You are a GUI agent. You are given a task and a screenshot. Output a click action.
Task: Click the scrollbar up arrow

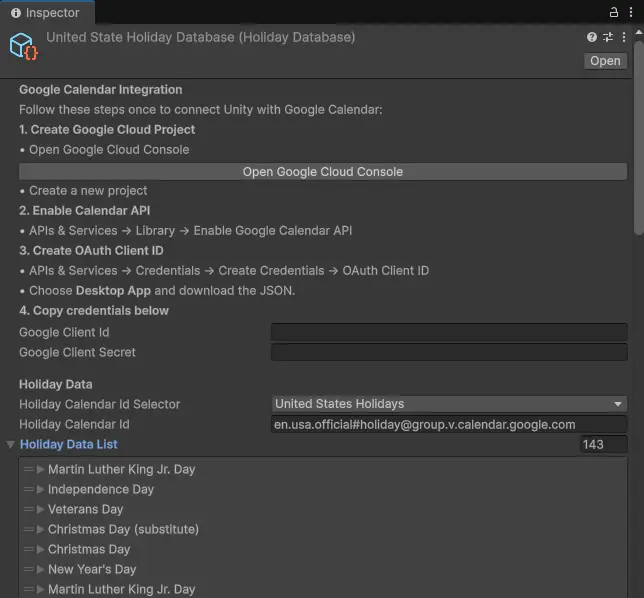tap(639, 32)
